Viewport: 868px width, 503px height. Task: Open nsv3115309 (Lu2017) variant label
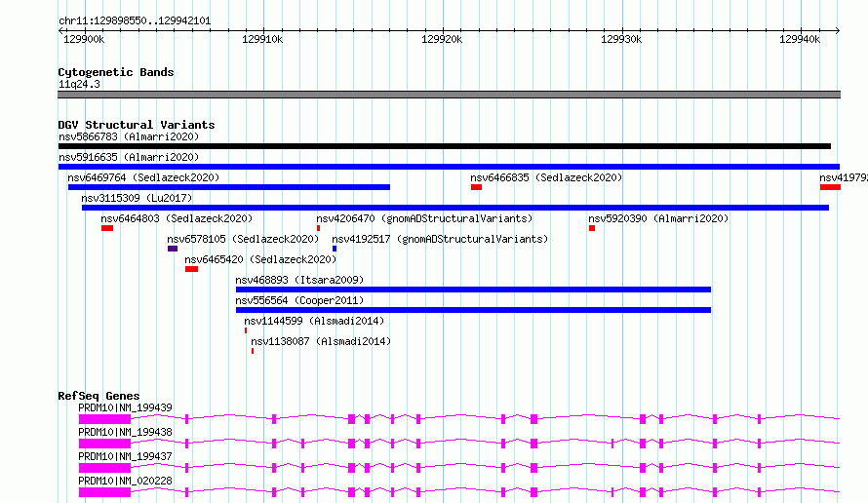click(x=137, y=198)
